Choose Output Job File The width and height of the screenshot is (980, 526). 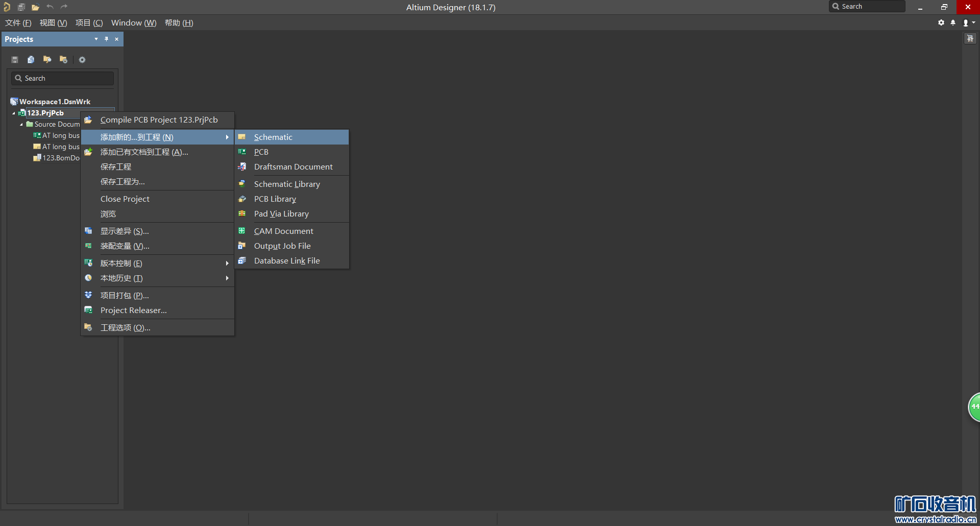tap(292, 246)
